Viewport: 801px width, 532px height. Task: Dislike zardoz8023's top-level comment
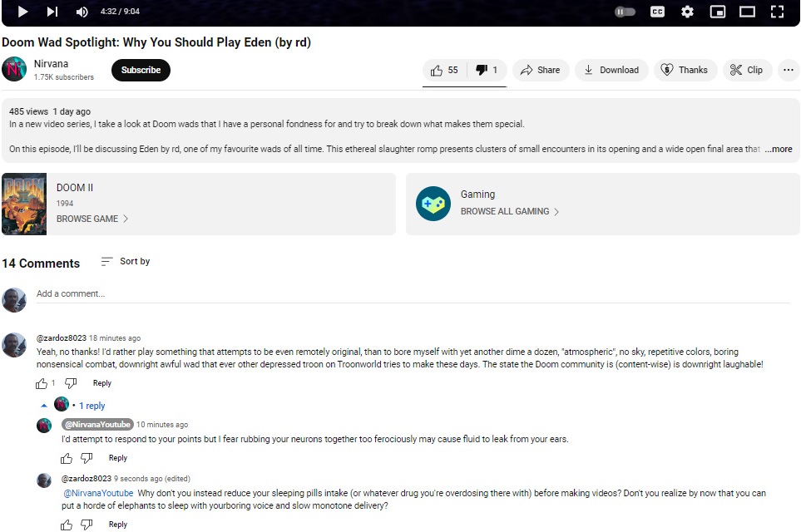tap(71, 383)
